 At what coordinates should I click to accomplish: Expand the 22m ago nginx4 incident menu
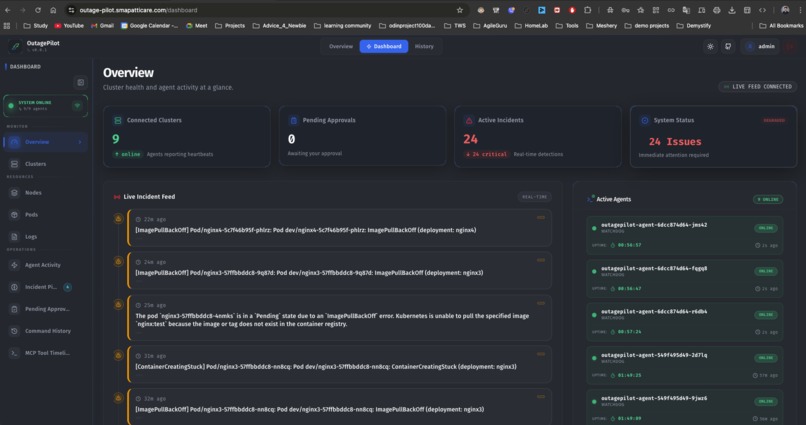pyautogui.click(x=541, y=217)
